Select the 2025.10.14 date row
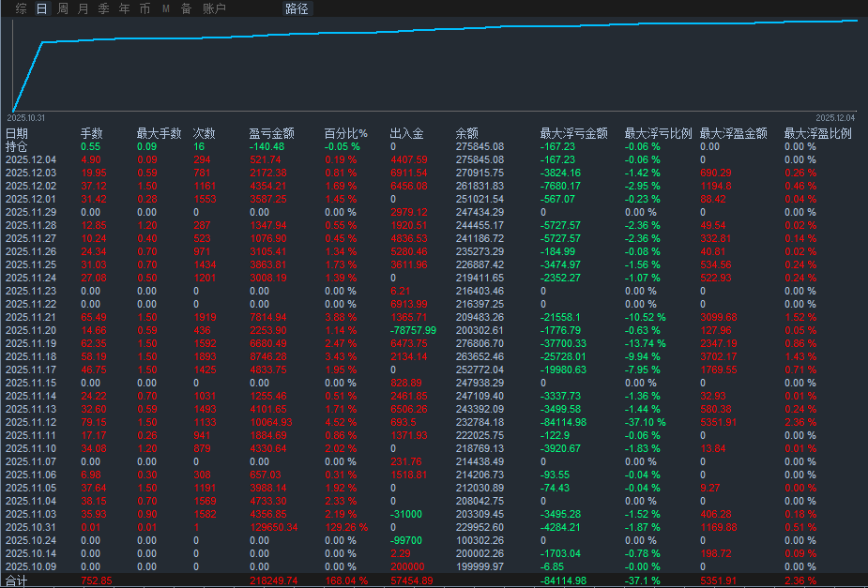 coord(30,553)
